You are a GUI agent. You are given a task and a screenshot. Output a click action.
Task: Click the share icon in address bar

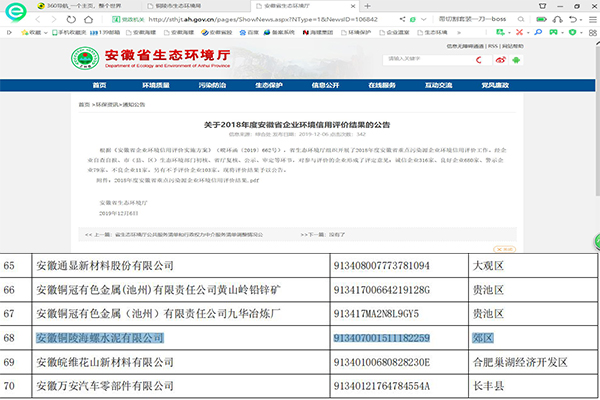click(402, 19)
